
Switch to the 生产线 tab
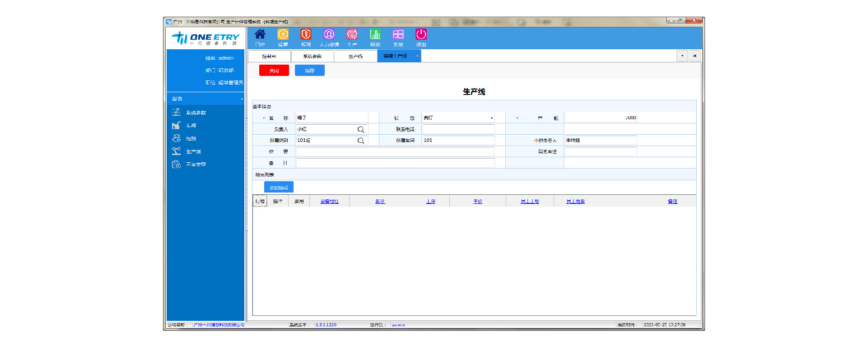click(355, 56)
